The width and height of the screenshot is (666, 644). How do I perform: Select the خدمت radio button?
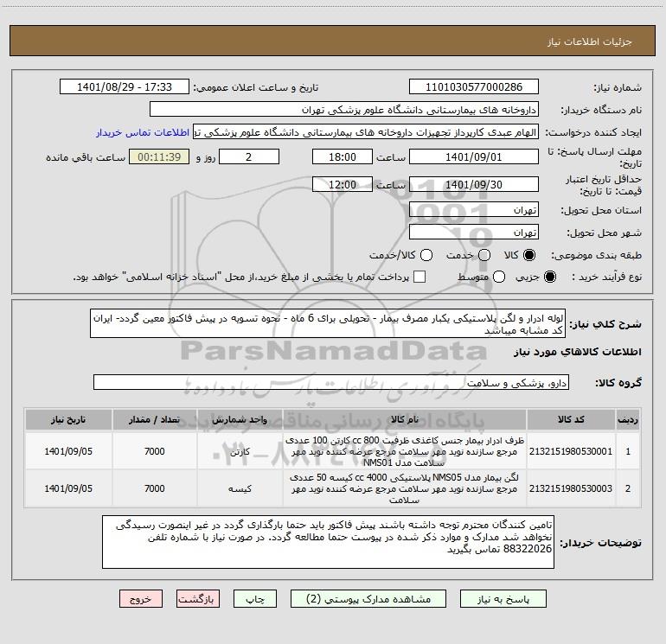point(484,255)
